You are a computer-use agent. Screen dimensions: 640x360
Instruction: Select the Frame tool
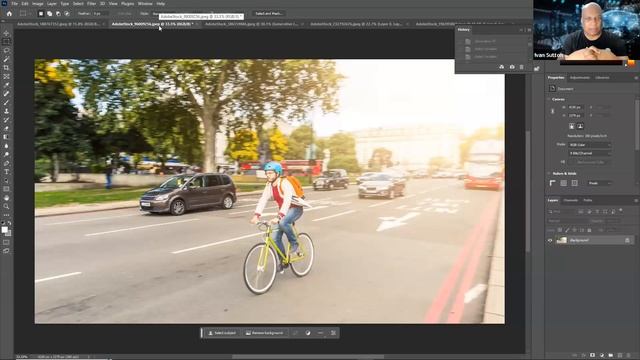pos(6,76)
